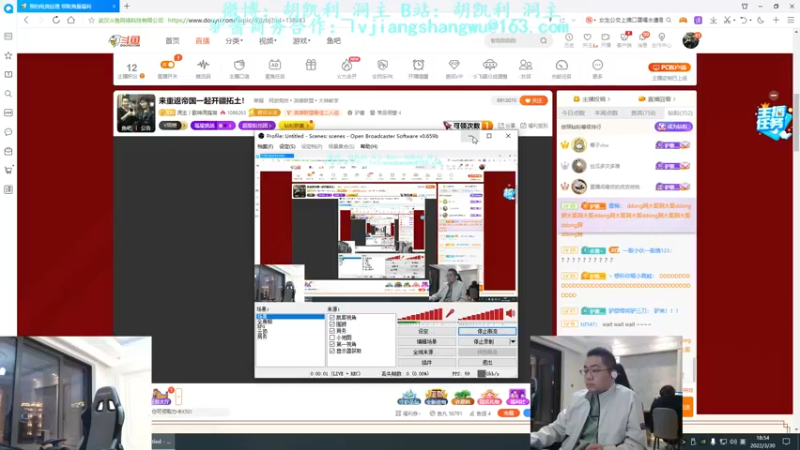Open the gift box icon in streamer toolbar
Image resolution: width=800 pixels, height=450 pixels.
(311, 65)
